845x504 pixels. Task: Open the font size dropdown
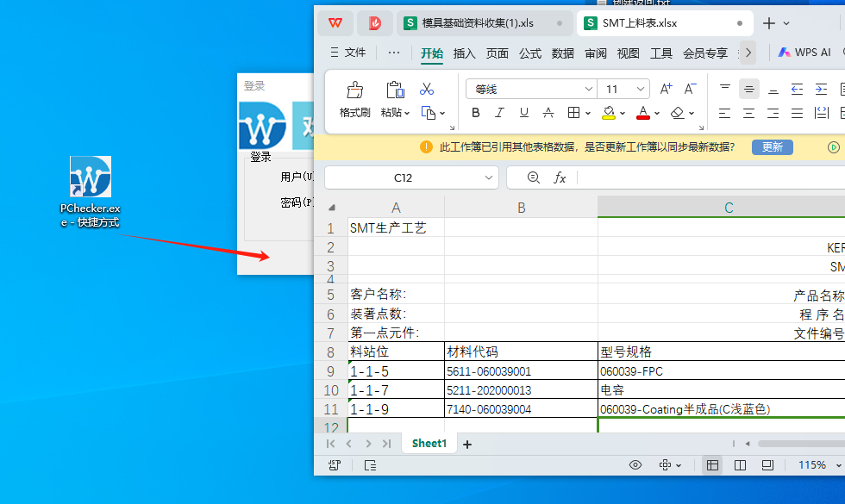click(641, 89)
